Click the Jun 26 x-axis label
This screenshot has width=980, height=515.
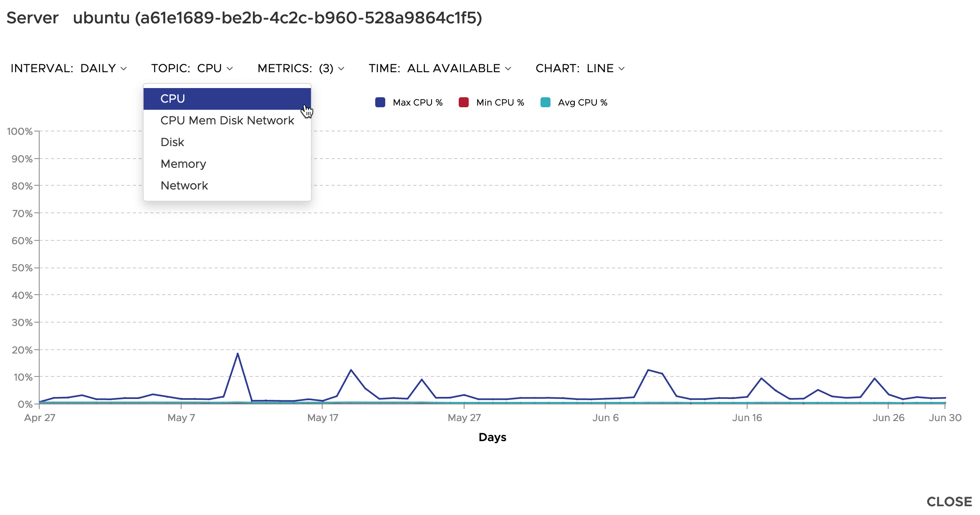tap(889, 417)
